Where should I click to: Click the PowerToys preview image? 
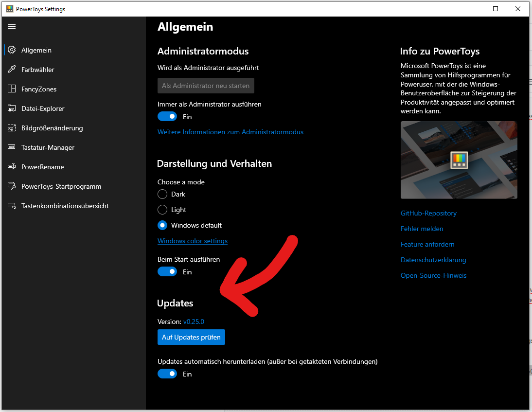pyautogui.click(x=459, y=160)
